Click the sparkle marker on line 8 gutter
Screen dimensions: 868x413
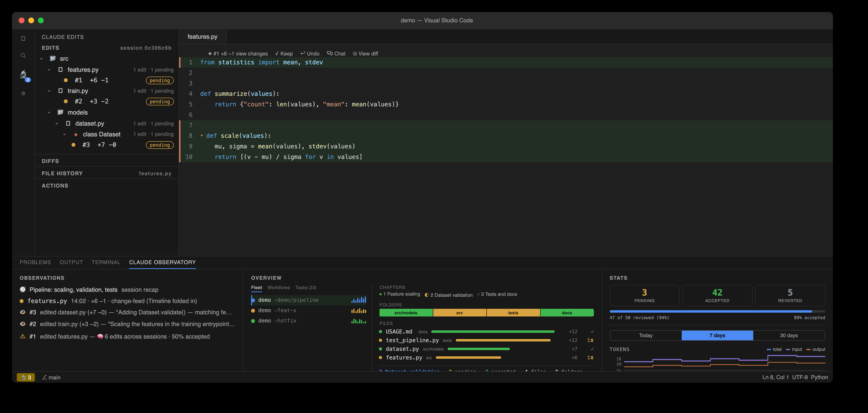(202, 135)
